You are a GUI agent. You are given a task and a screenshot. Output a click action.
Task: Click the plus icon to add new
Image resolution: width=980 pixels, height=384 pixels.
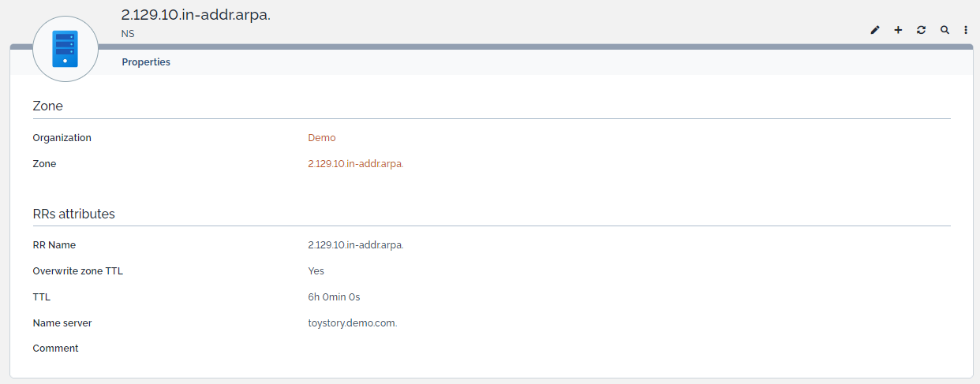[898, 30]
